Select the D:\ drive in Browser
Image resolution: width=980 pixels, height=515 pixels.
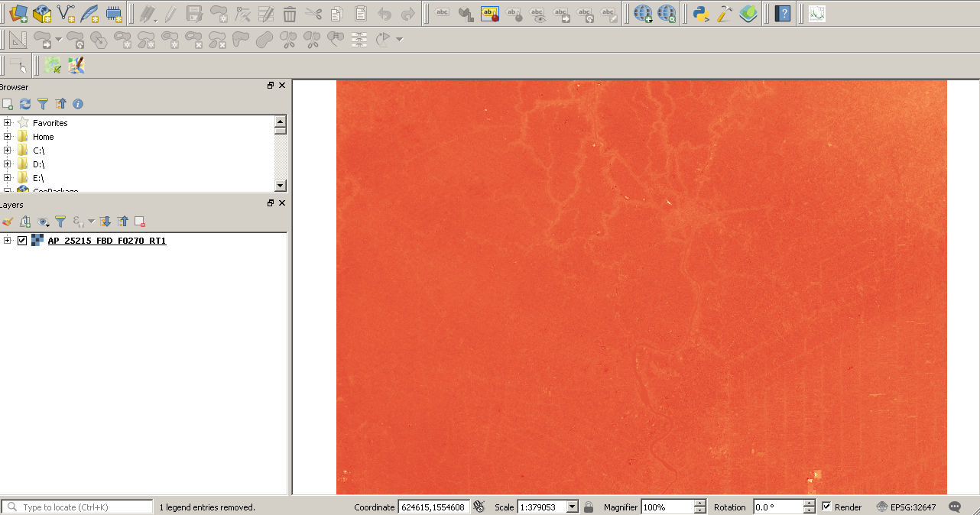[38, 164]
